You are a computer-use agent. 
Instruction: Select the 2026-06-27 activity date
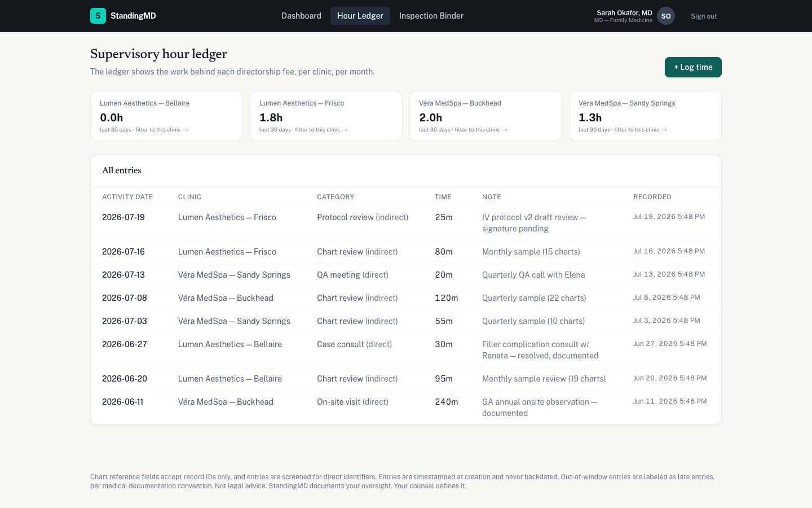point(125,344)
